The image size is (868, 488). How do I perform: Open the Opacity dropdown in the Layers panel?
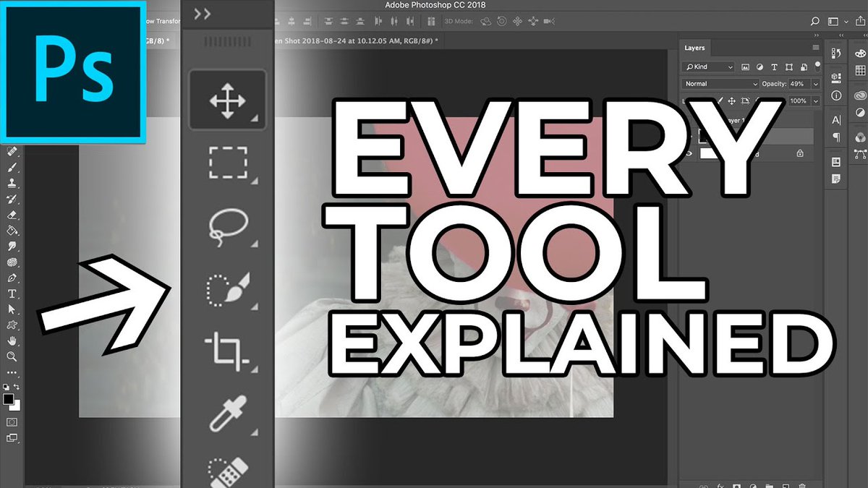814,84
